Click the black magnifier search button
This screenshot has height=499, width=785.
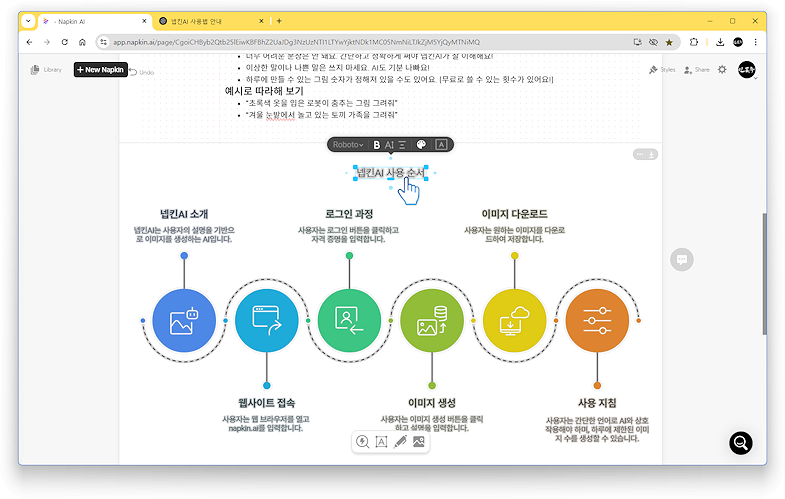pos(740,443)
